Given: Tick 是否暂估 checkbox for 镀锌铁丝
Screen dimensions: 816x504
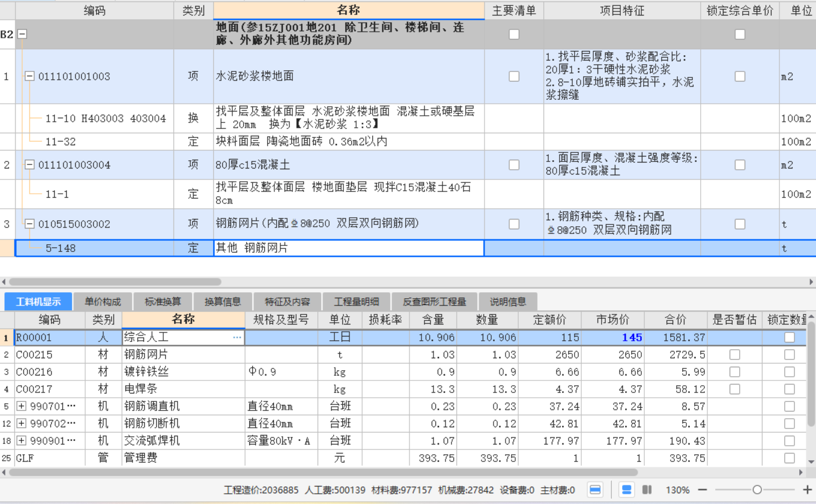Looking at the screenshot, I should (x=734, y=372).
